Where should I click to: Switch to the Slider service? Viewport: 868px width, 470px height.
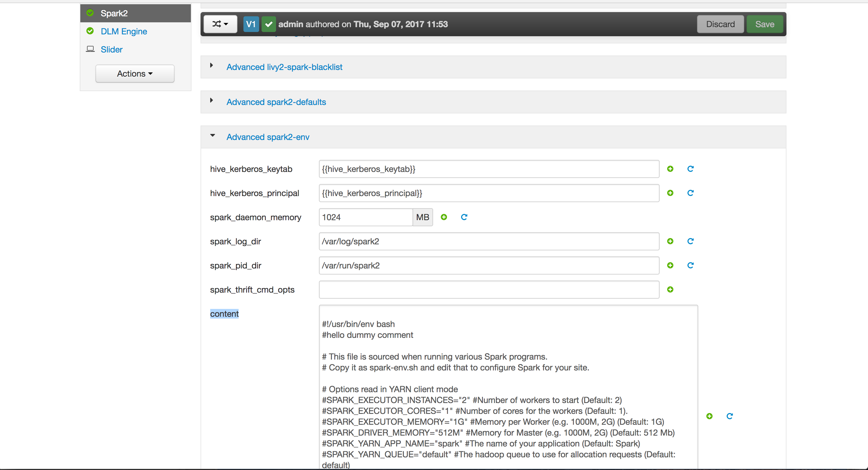(x=111, y=49)
